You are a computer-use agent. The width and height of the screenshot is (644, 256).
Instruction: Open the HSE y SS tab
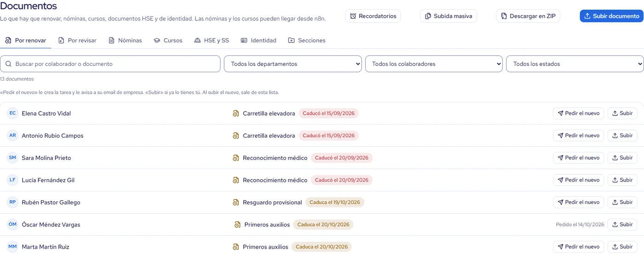coord(212,41)
